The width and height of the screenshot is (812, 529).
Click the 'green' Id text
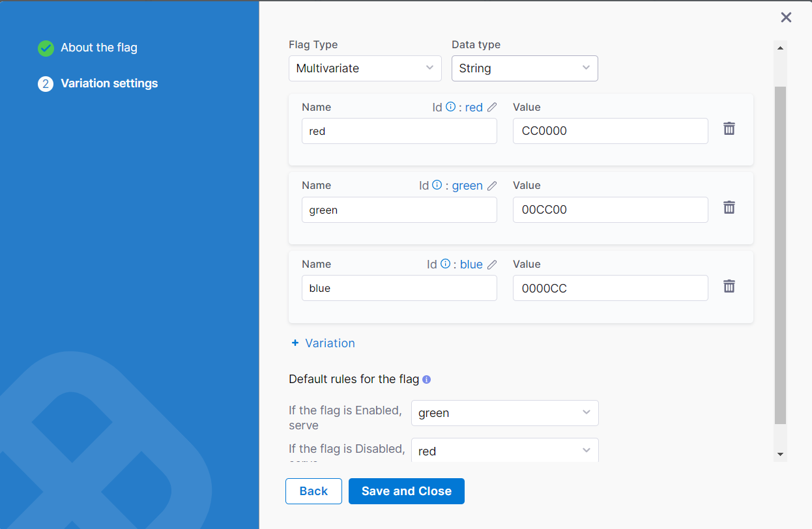[467, 186]
